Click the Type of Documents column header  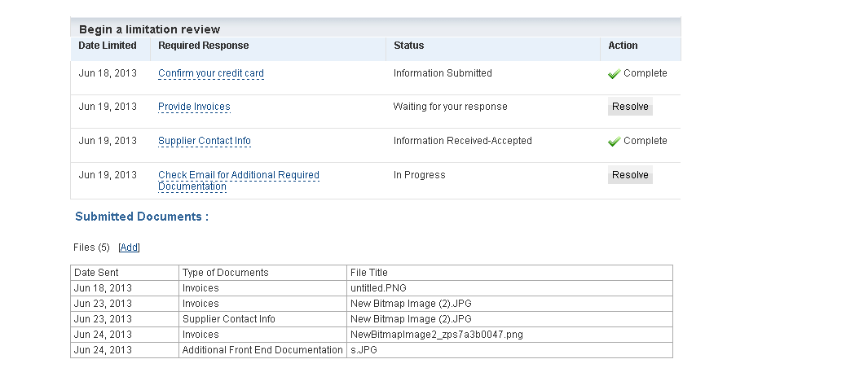click(x=226, y=273)
